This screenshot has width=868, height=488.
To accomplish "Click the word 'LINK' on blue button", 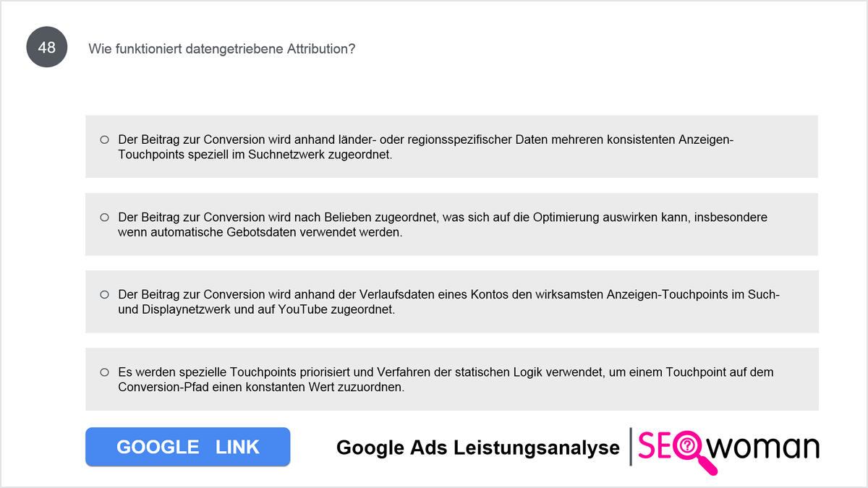I will coord(237,447).
